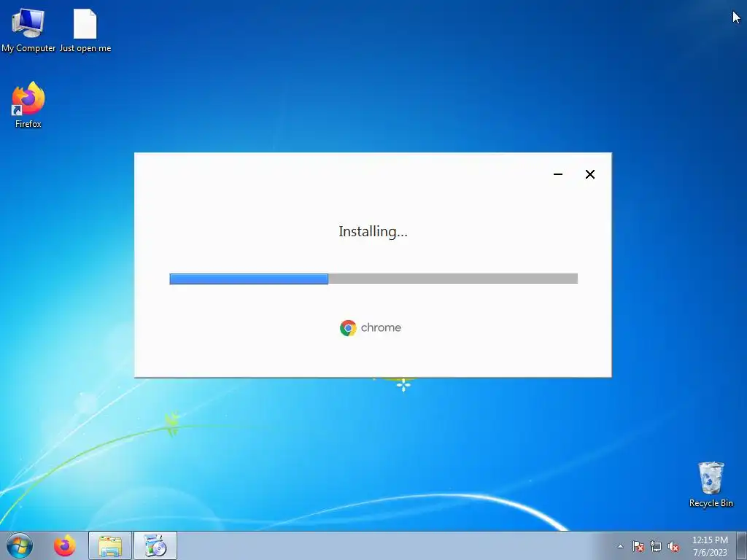This screenshot has width=747, height=560.
Task: Open the Windows Start menu orb
Action: (20, 545)
